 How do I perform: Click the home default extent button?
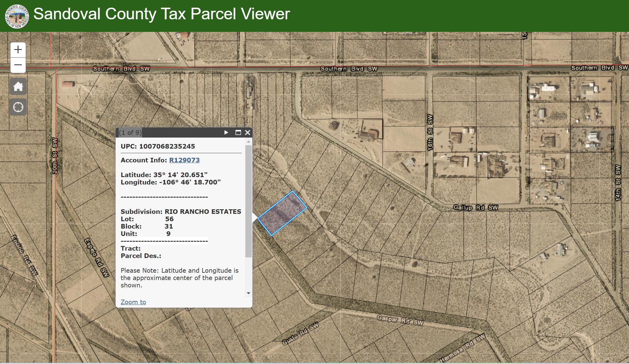[x=18, y=87]
